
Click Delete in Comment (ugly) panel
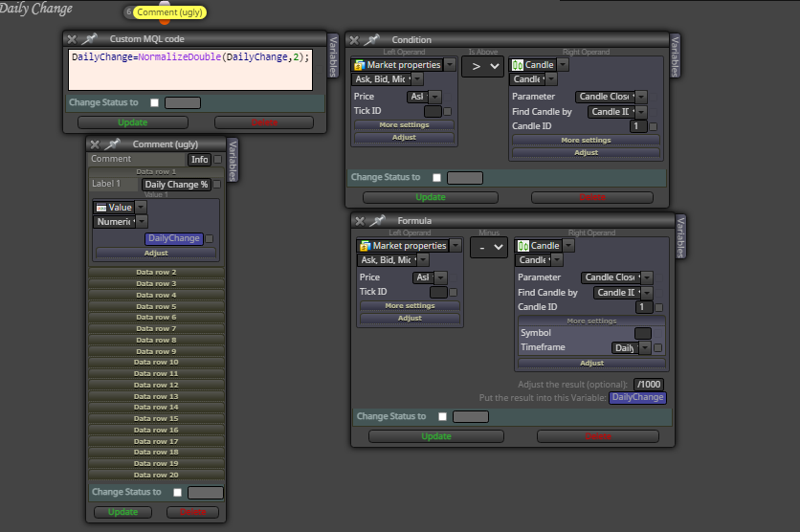pos(193,512)
